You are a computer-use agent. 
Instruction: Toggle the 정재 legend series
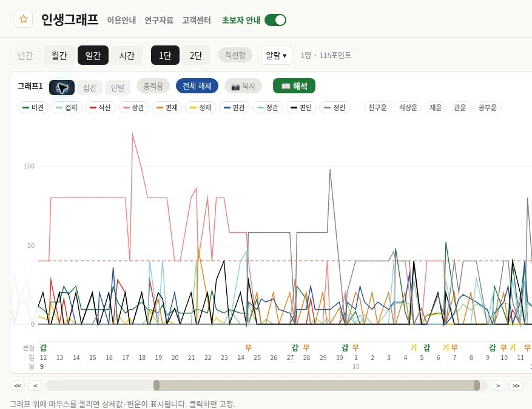[x=201, y=107]
